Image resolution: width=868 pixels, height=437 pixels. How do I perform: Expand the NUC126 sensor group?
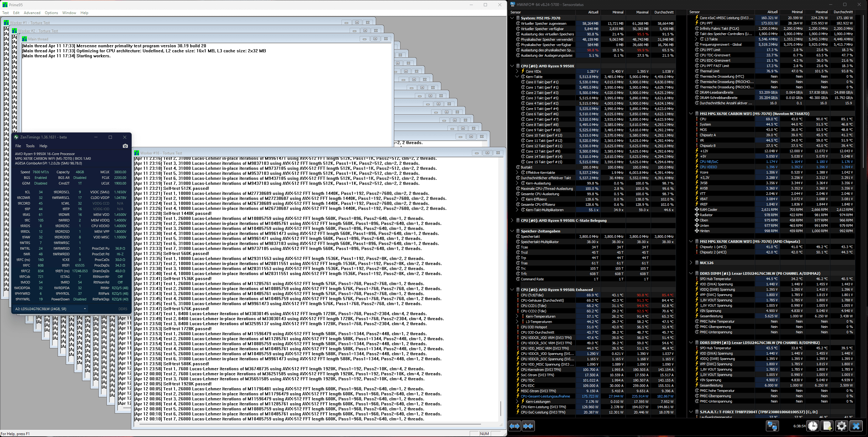pos(691,263)
